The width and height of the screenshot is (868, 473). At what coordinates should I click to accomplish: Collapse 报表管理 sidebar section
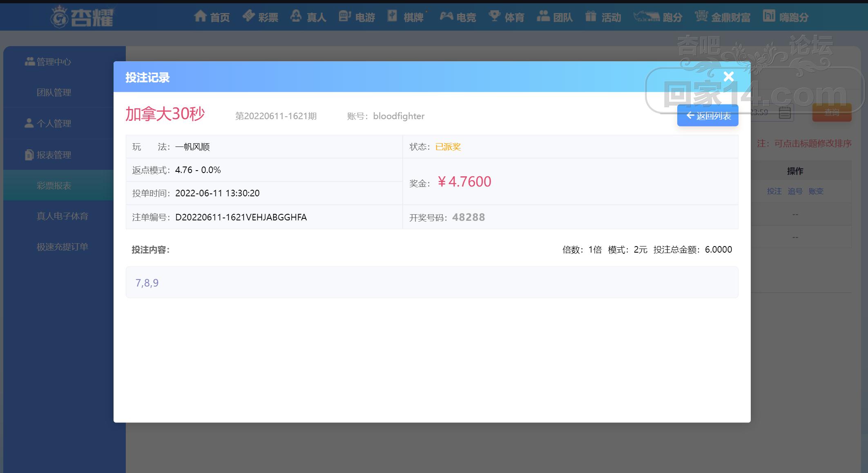[53, 155]
